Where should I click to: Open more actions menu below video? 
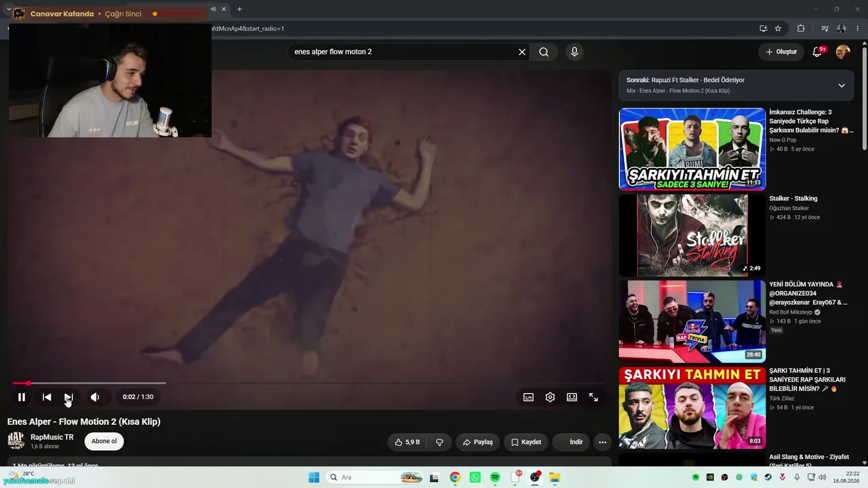(x=602, y=442)
